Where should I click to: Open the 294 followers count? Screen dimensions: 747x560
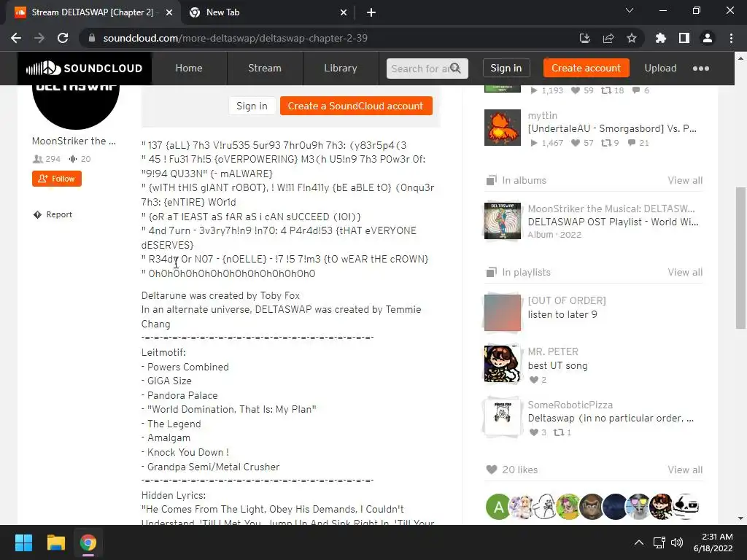(46, 159)
